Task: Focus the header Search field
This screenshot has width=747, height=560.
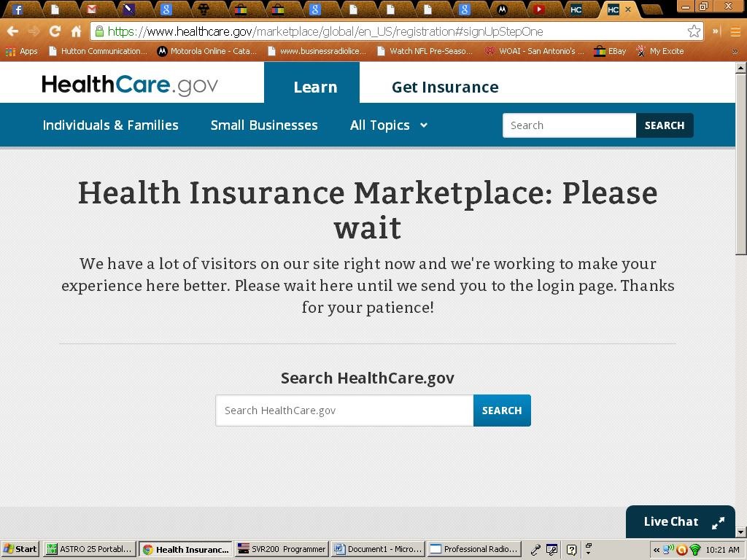Action: (569, 125)
